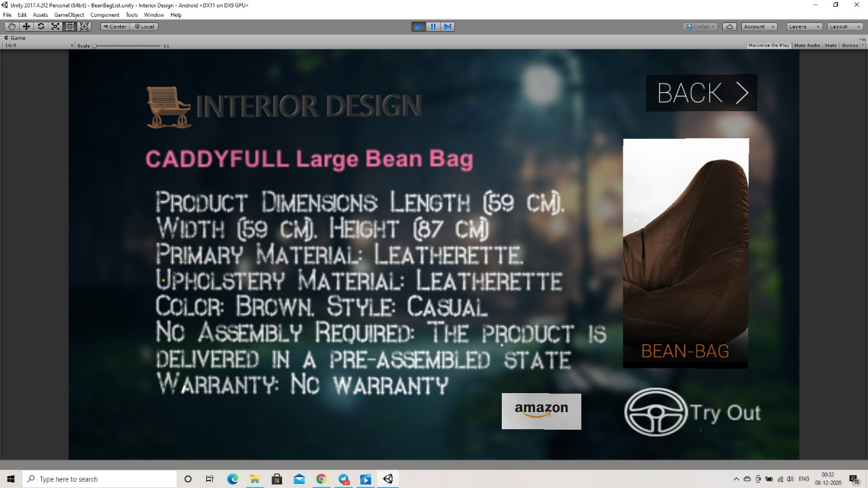Select the Move tool

pyautogui.click(x=26, y=26)
